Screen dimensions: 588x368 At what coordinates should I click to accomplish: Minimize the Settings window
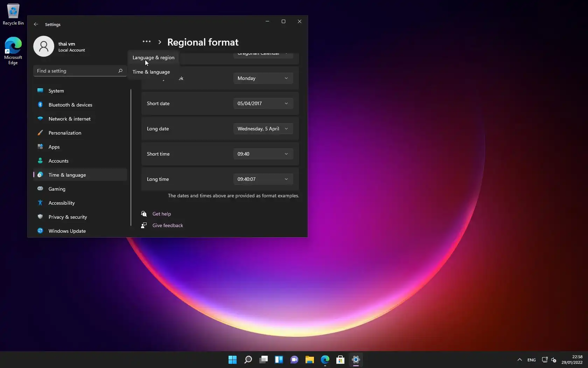[267, 21]
